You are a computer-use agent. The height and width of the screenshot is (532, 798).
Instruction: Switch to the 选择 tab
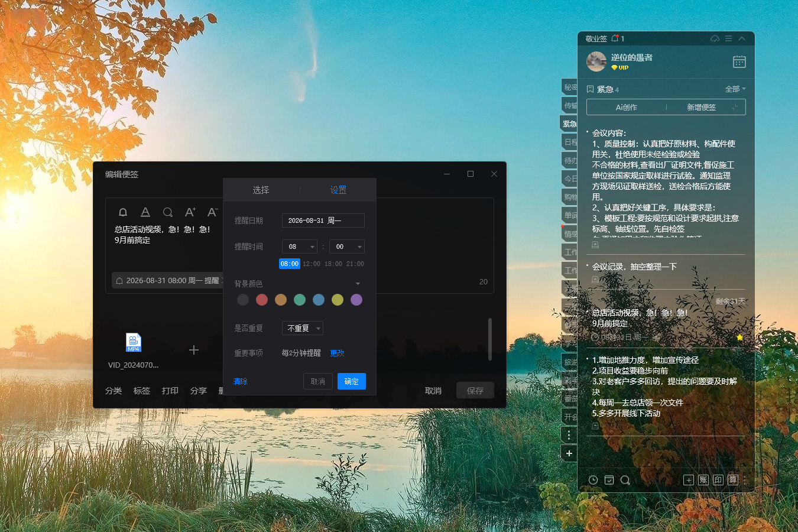pyautogui.click(x=261, y=190)
